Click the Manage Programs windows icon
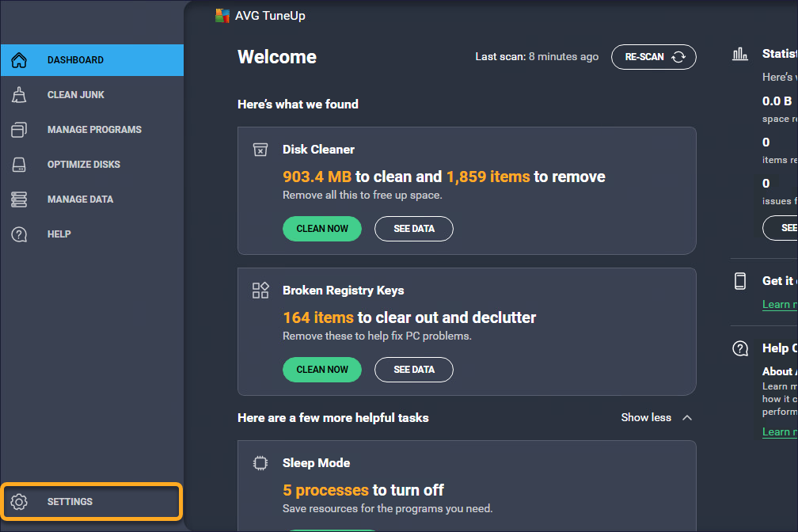This screenshot has width=798, height=532. [19, 130]
